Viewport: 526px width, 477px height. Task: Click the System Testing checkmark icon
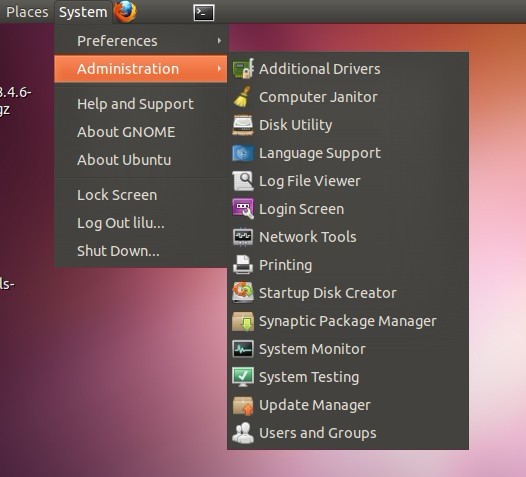point(243,377)
